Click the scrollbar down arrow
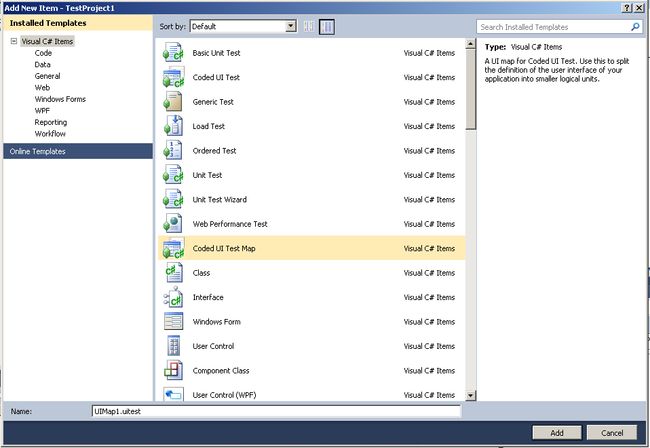This screenshot has height=448, width=650. (471, 395)
